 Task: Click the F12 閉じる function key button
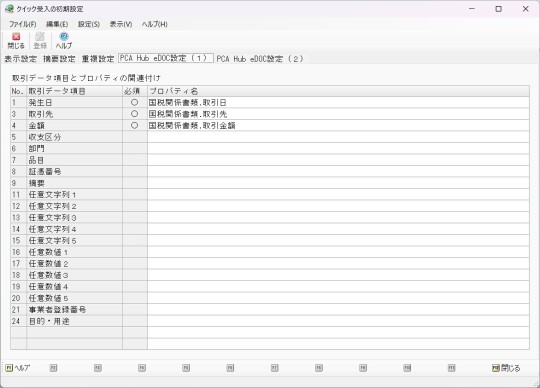coord(506,368)
